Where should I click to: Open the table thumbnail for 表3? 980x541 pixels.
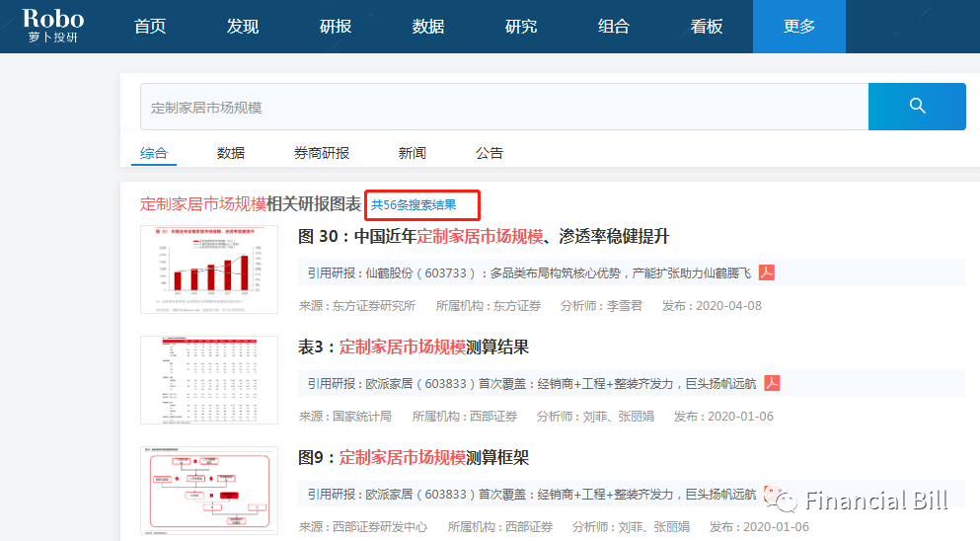point(209,380)
